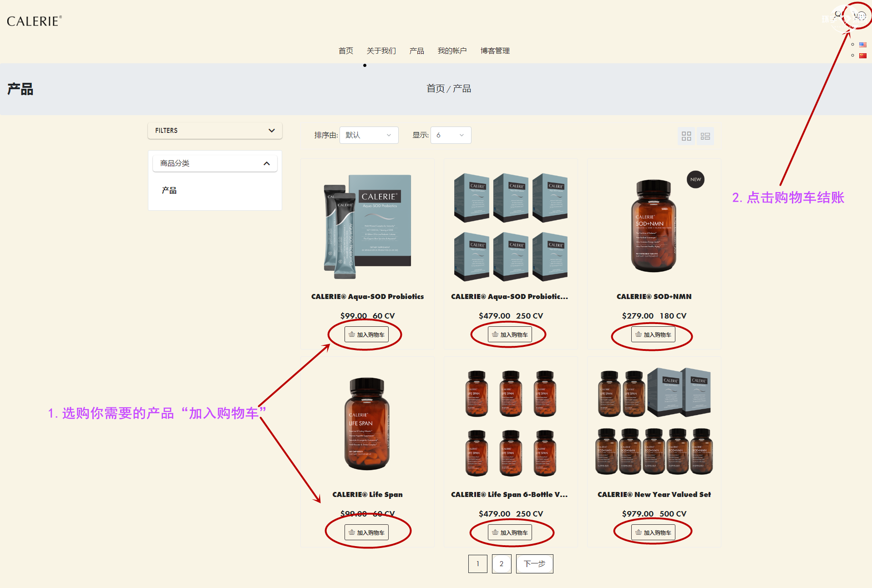Open the truncated Aqua-SOD Probiotic… title link
The image size is (872, 588).
tap(510, 296)
